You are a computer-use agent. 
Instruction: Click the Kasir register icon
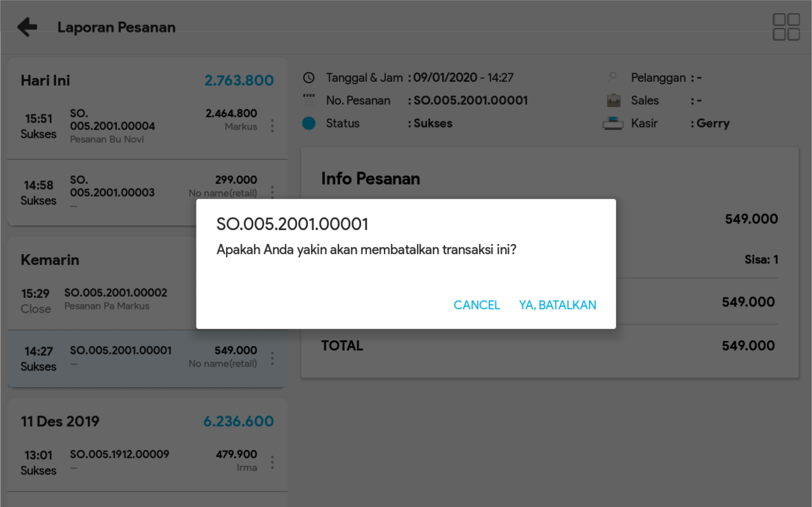pos(613,123)
